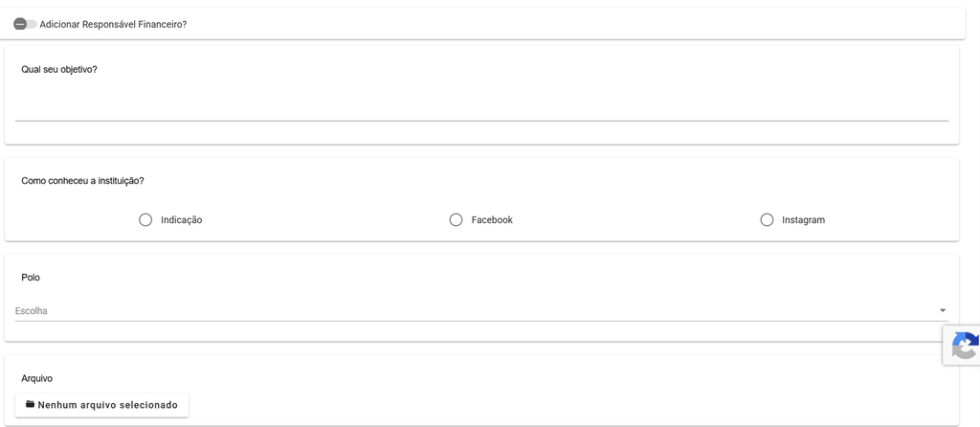Pick the Instagram radio circle
The height and width of the screenshot is (427, 980).
[767, 220]
